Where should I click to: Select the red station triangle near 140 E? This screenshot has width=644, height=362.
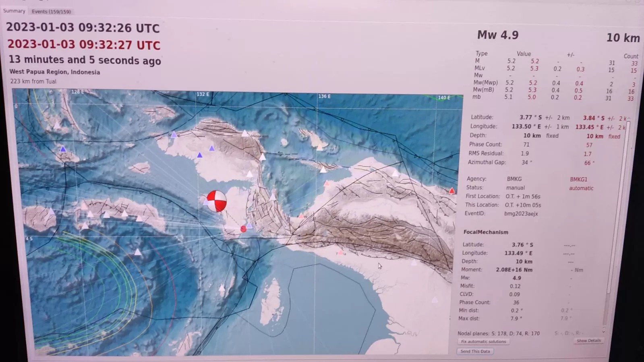tap(451, 191)
